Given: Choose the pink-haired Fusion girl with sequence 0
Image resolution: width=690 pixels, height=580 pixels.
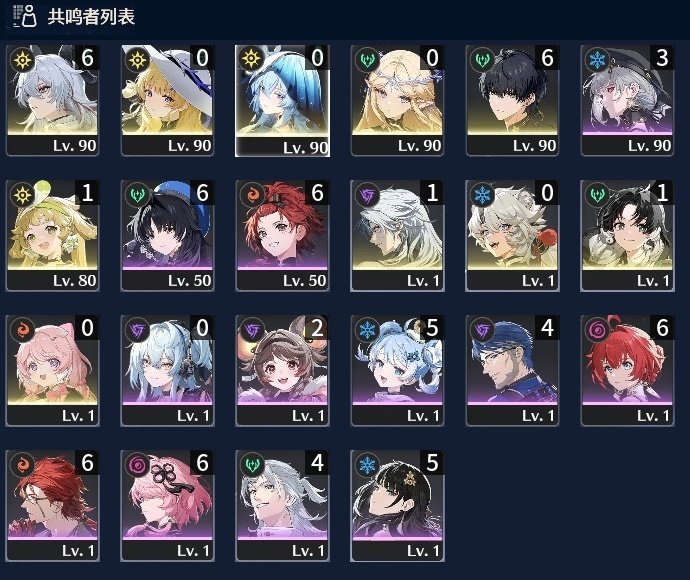Looking at the screenshot, I should [52, 371].
